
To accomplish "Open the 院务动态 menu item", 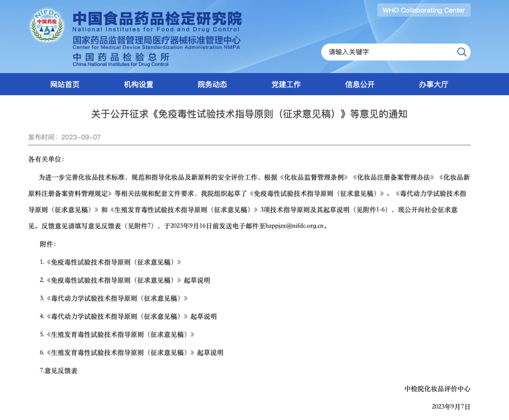I will click(x=212, y=84).
